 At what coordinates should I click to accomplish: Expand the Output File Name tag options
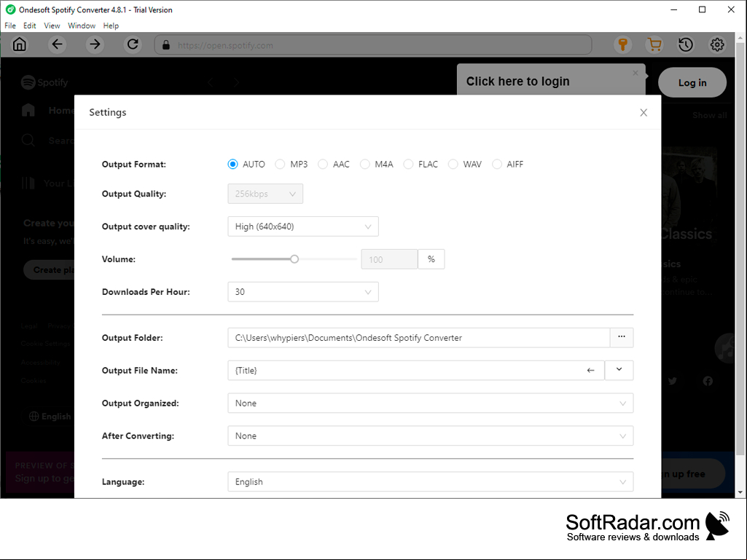point(619,370)
